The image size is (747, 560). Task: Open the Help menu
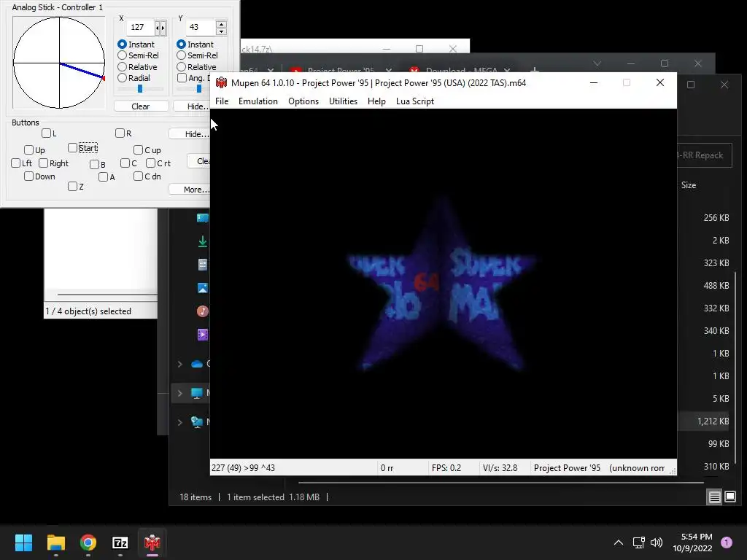pyautogui.click(x=376, y=101)
